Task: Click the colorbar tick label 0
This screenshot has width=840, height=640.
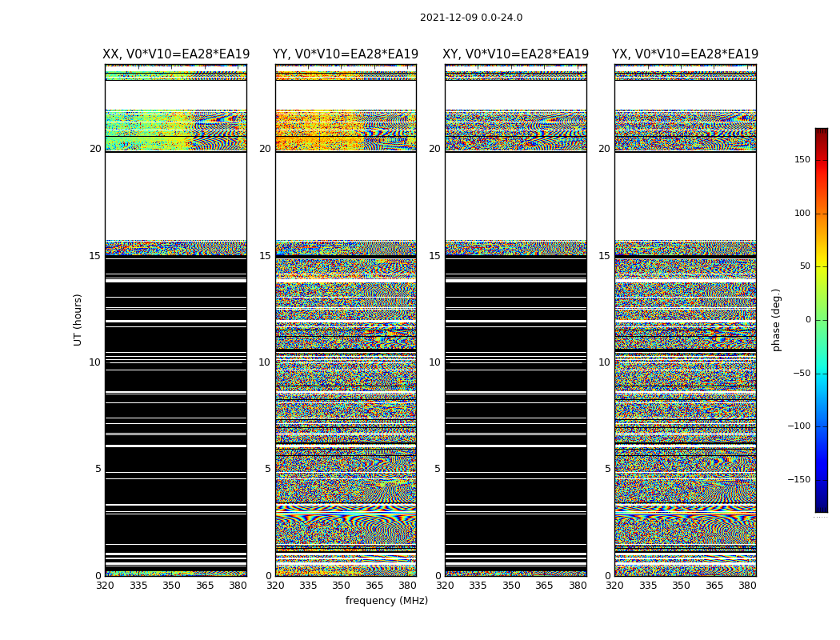Action: click(x=808, y=320)
